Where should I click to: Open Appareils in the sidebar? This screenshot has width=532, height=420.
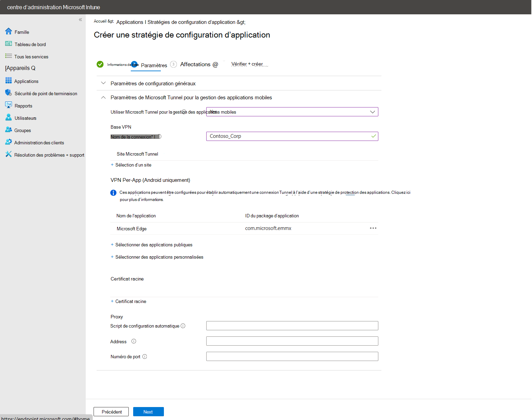tap(20, 68)
